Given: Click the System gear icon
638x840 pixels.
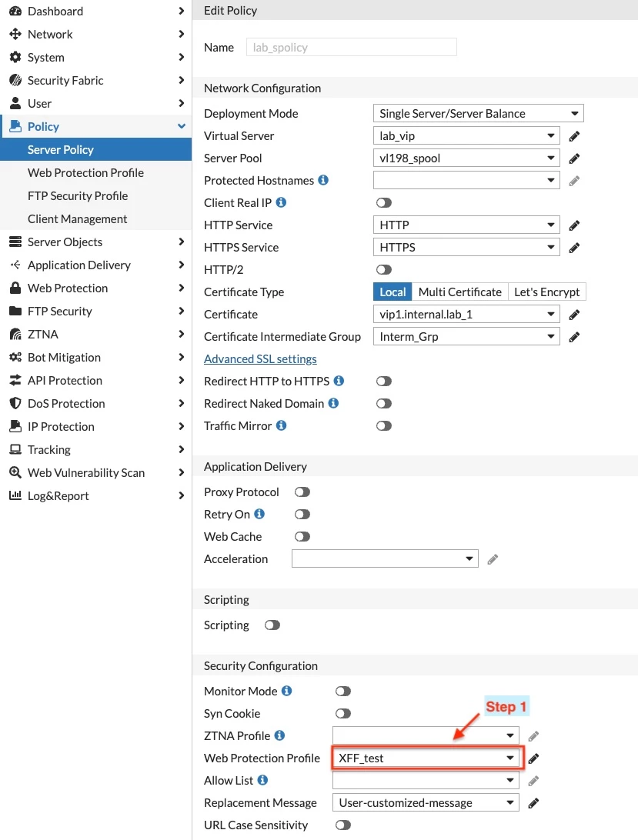Looking at the screenshot, I should coord(15,57).
